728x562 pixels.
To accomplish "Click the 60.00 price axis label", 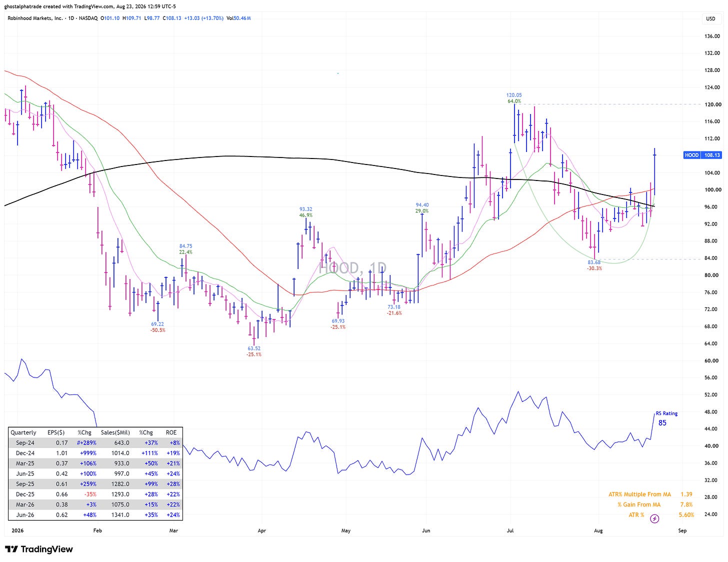I will (712, 360).
